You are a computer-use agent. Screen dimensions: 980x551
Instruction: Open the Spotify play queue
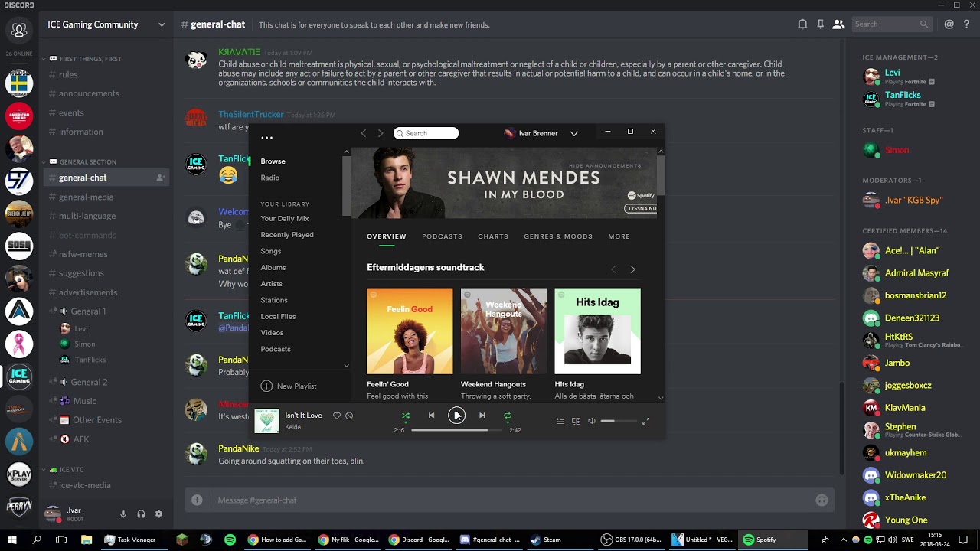(x=560, y=421)
